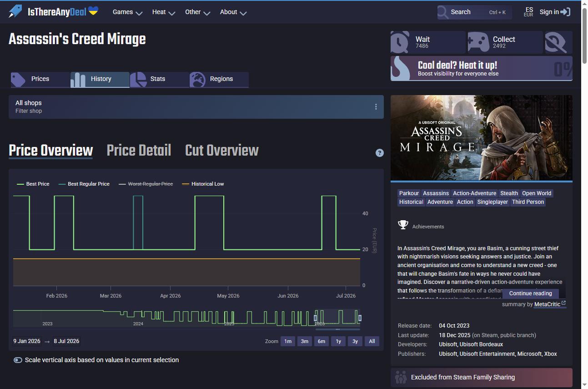This screenshot has height=389, width=588.
Task: Click the pie chart icon on Stats tab
Action: click(x=138, y=80)
